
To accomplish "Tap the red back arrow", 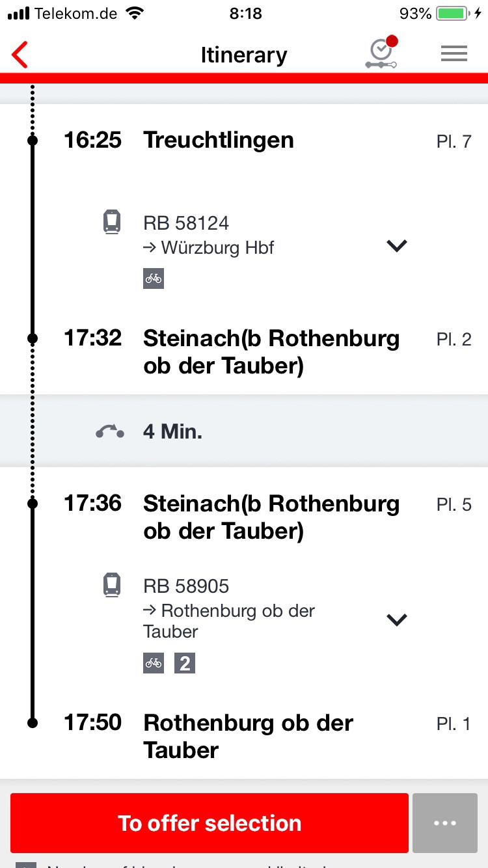I will [20, 55].
